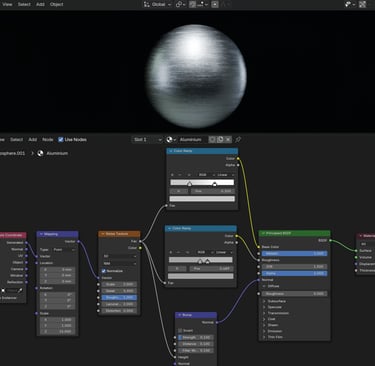Click the upper Color Ramp right color stop

coord(214,184)
